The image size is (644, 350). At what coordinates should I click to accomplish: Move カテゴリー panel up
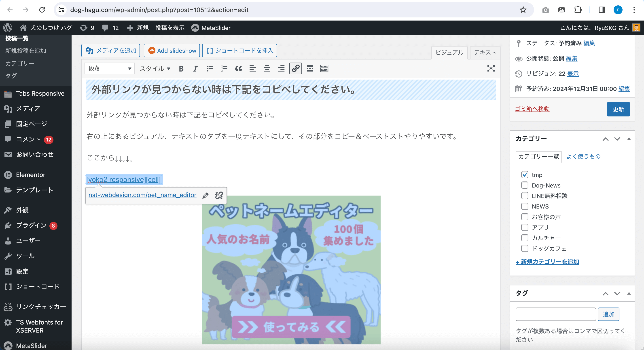pos(606,139)
